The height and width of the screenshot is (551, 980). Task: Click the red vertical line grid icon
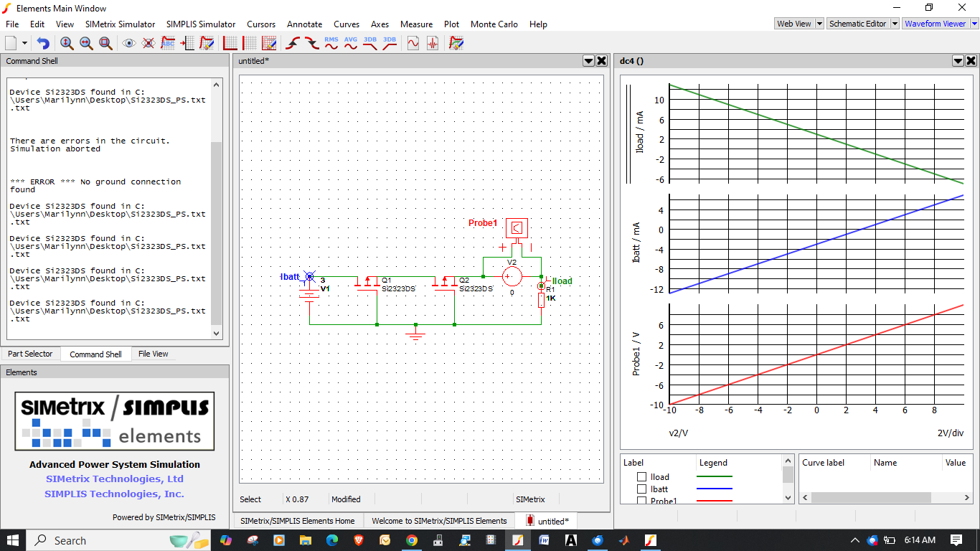[250, 43]
